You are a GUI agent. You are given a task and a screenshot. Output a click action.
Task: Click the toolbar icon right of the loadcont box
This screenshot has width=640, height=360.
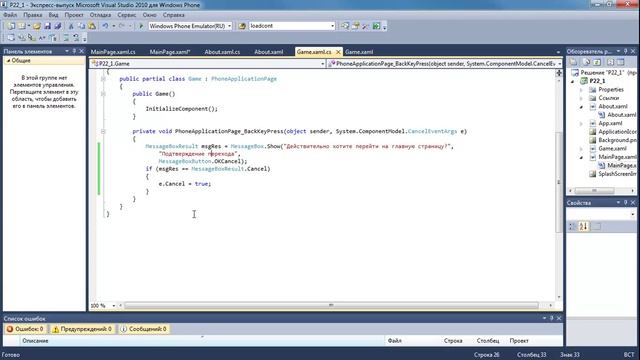(x=345, y=26)
